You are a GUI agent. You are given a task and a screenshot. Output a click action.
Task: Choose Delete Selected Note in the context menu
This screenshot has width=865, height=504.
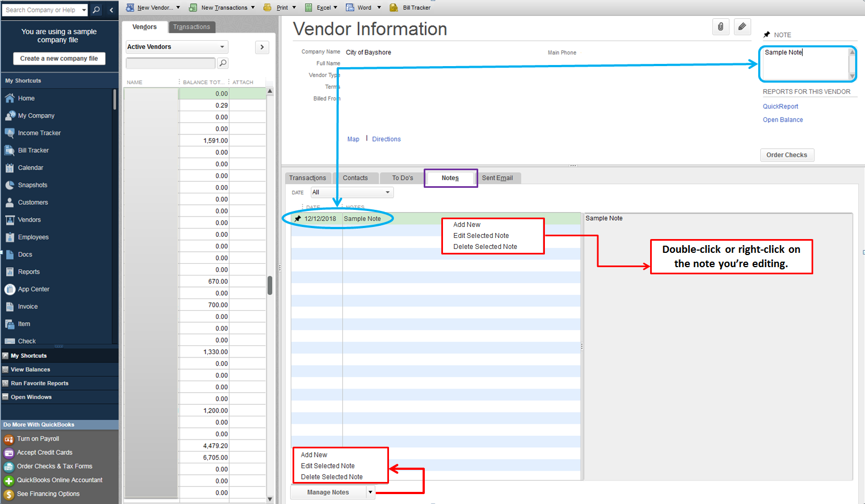point(485,247)
